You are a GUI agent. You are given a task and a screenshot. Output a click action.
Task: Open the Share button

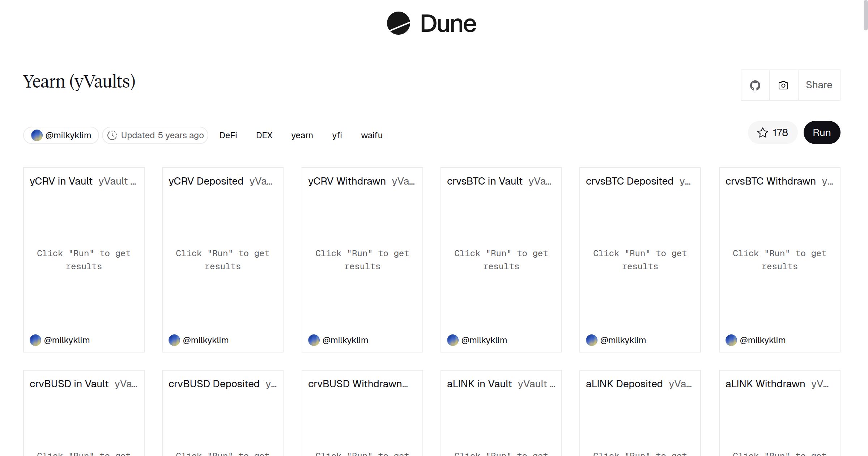[819, 85]
